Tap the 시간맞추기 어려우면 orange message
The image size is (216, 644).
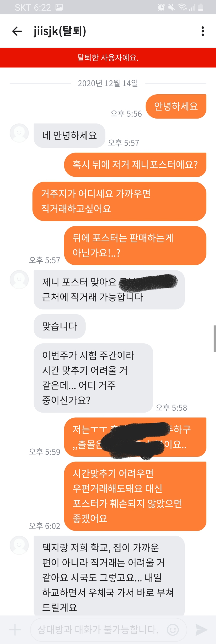tap(135, 496)
